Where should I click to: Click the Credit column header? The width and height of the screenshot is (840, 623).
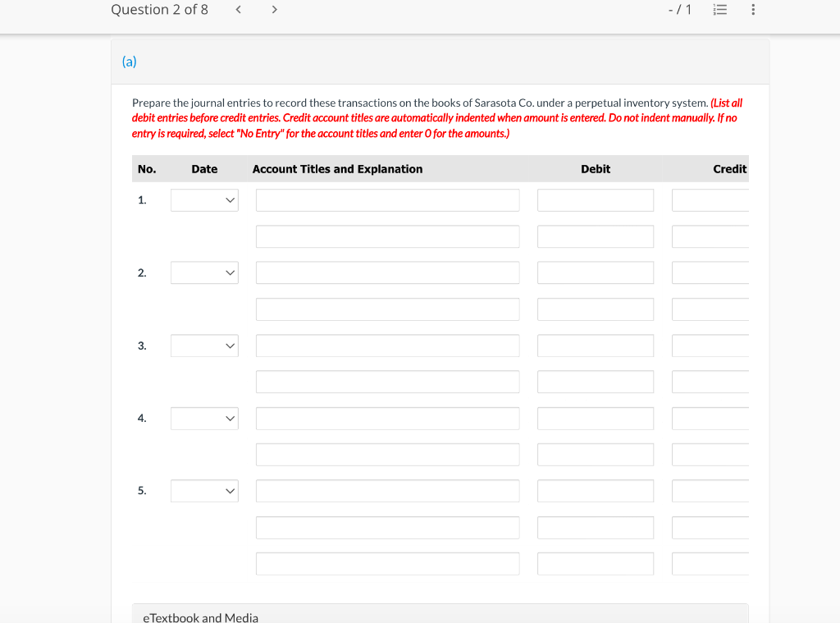click(x=729, y=169)
